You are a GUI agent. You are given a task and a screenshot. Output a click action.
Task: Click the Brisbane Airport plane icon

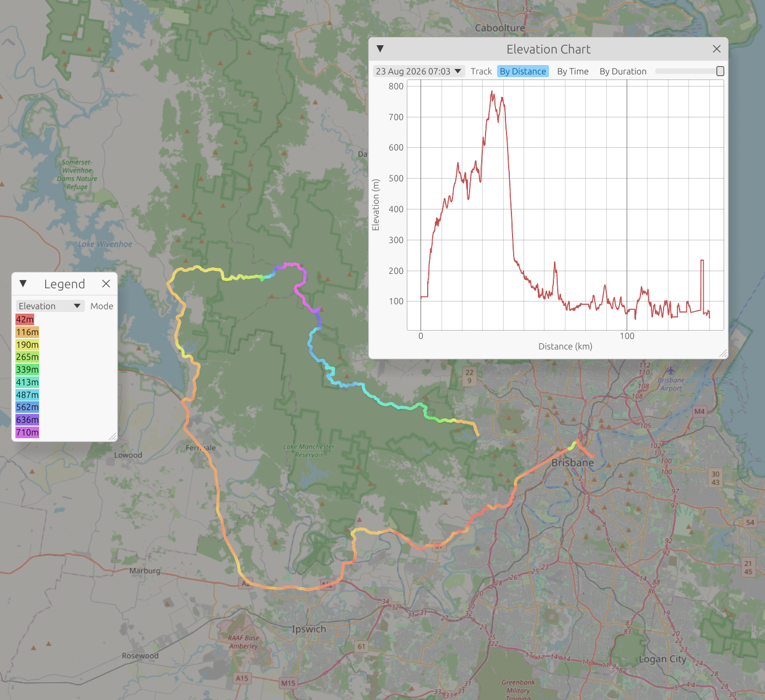click(x=671, y=370)
